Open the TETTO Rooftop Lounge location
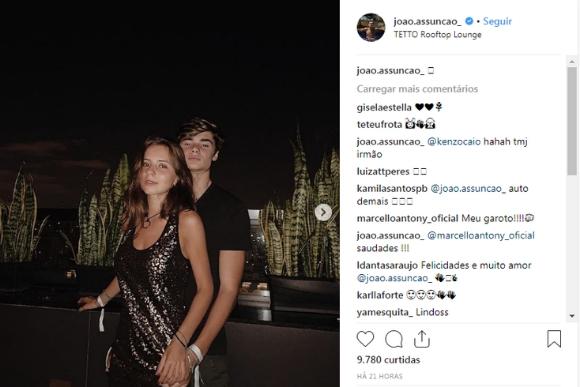Screen dimensions: 580x387 438,35
